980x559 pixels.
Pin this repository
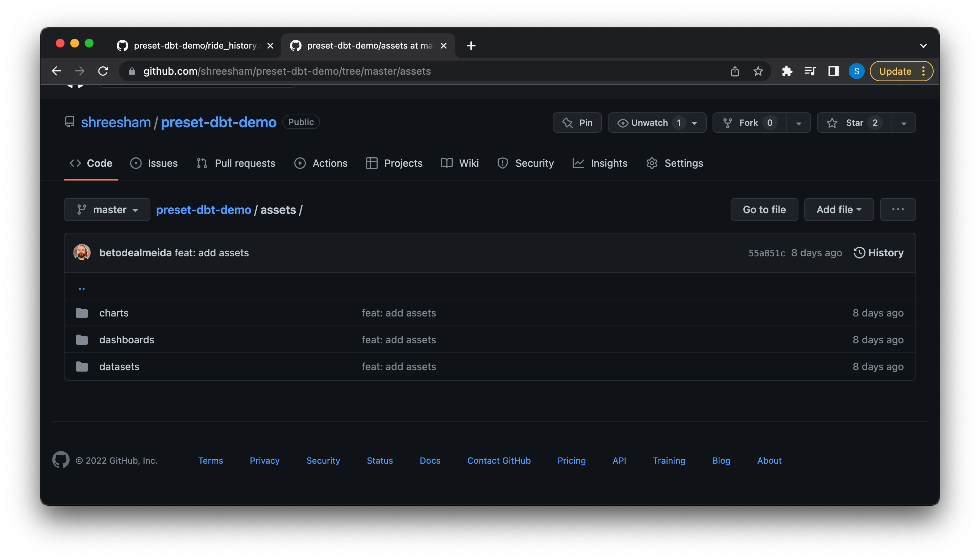(577, 123)
